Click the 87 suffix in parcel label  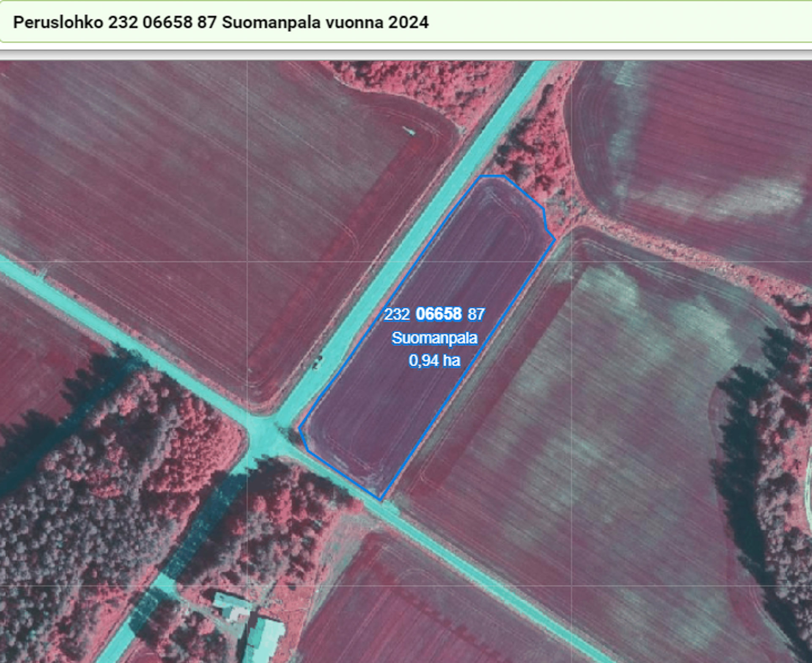(x=476, y=315)
